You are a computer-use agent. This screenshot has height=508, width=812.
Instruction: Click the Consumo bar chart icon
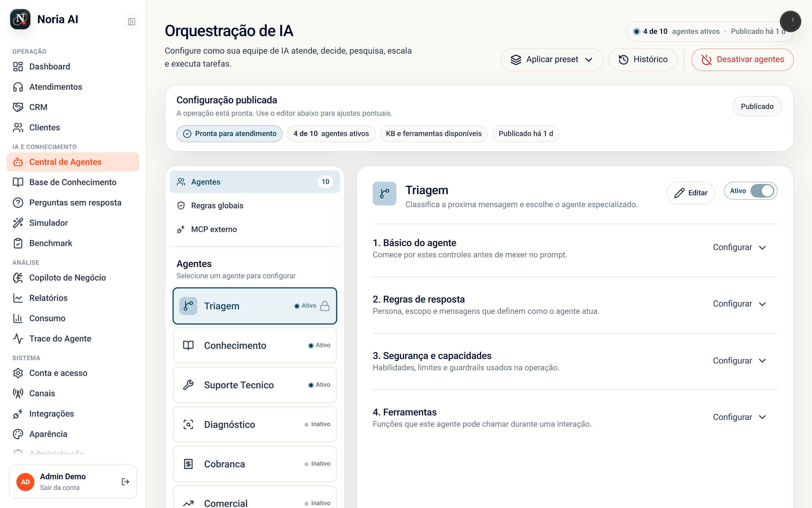[x=18, y=318]
